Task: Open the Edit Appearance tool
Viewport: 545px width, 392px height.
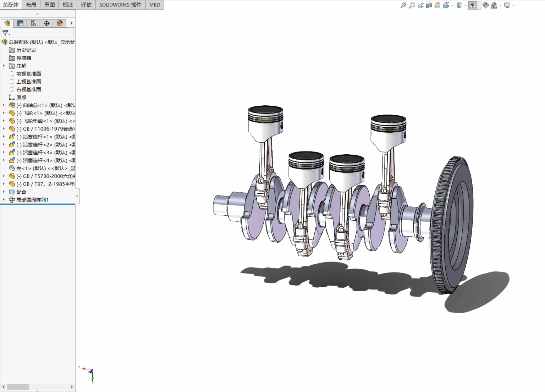Action: click(485, 5)
